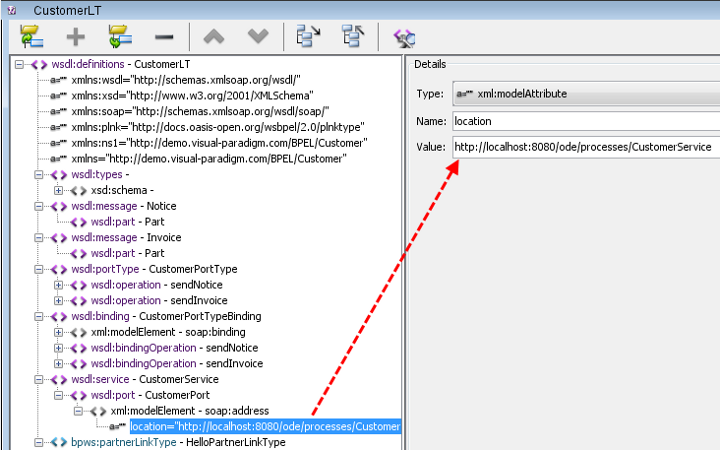Click the Value field with localhost URL

pos(586,147)
